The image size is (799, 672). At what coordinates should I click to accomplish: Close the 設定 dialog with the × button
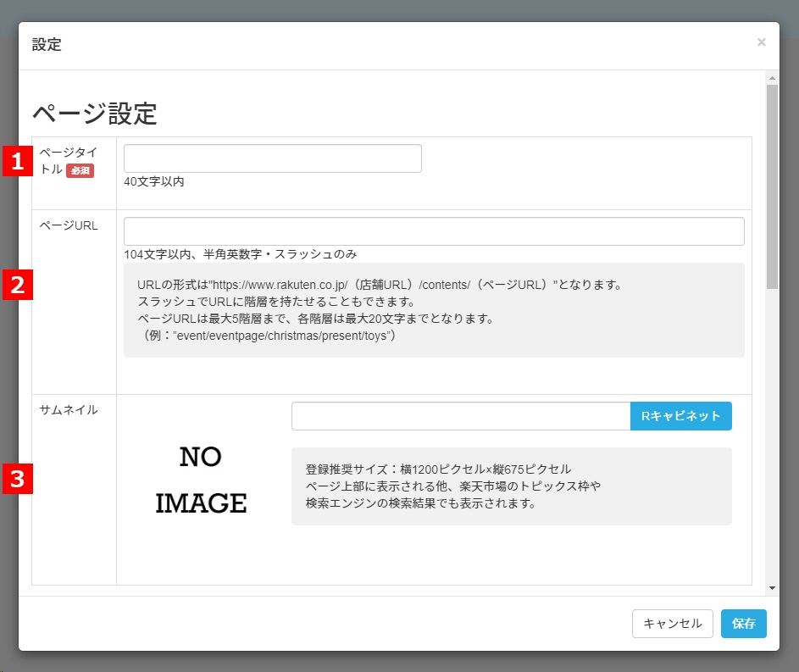point(761,42)
